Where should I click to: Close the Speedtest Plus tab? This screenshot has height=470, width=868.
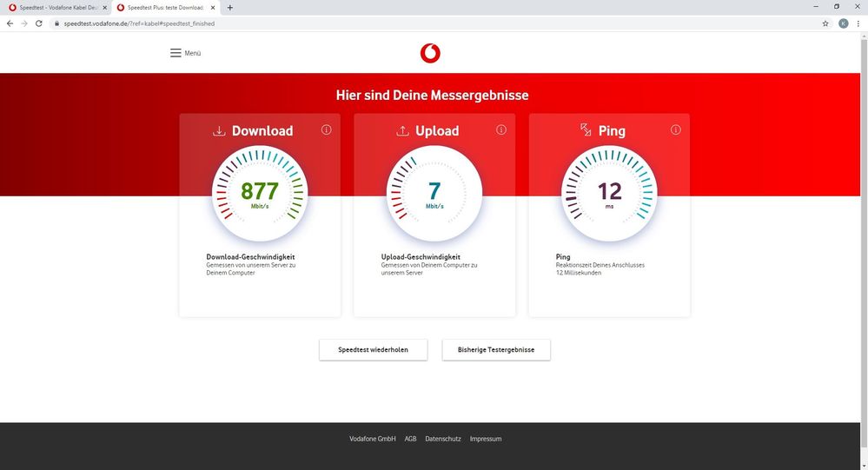click(x=213, y=8)
